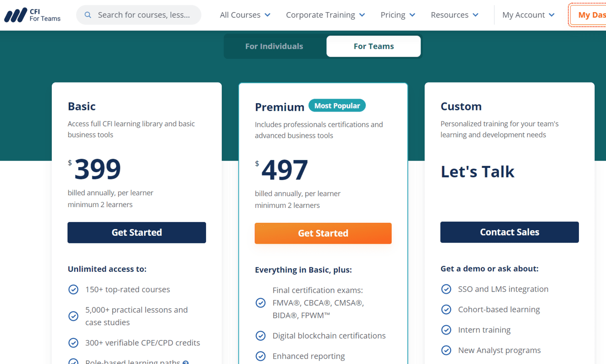This screenshot has width=606, height=364.
Task: Click the checkmark beside Enhanced reporting
Action: (261, 356)
